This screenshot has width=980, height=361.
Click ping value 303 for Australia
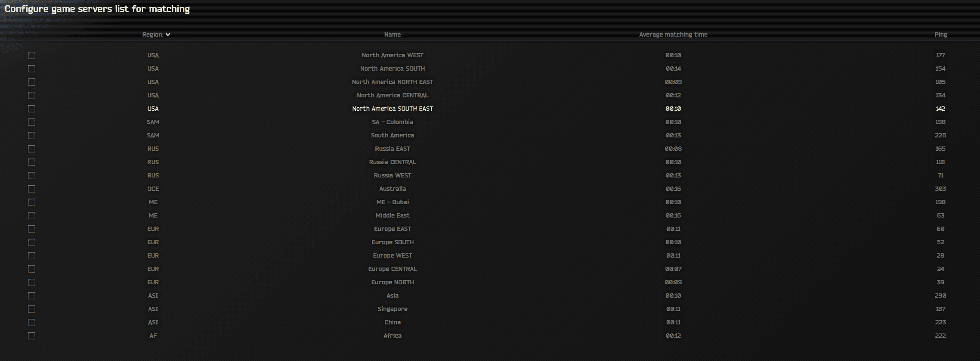(940, 189)
